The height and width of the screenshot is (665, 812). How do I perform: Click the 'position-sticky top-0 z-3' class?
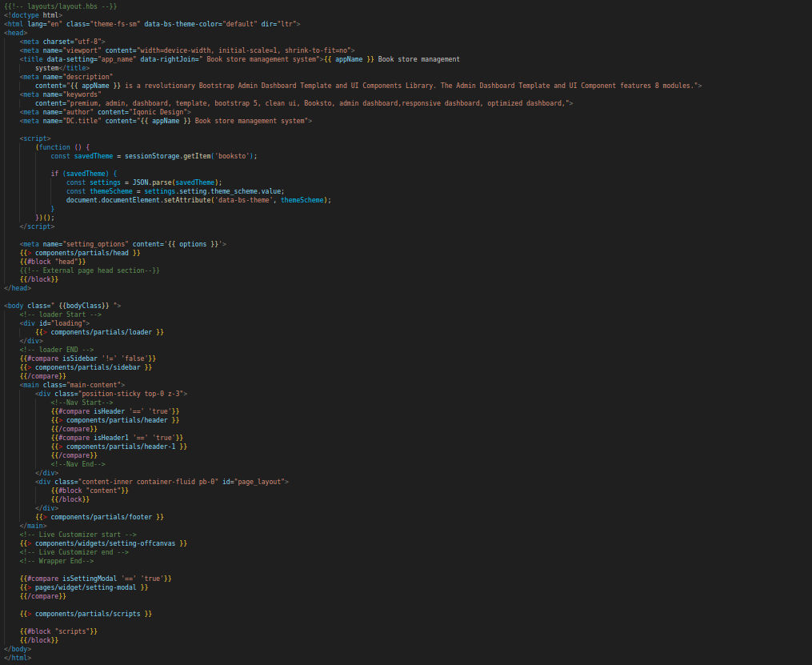[x=130, y=394]
